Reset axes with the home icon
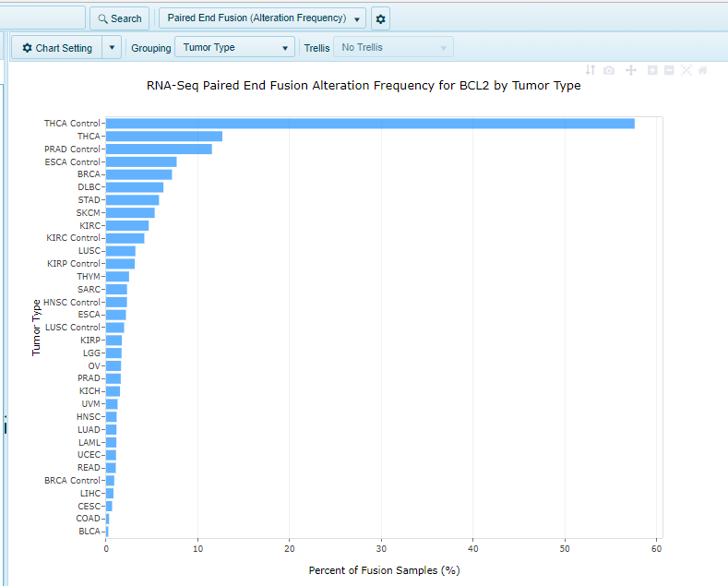 [702, 70]
